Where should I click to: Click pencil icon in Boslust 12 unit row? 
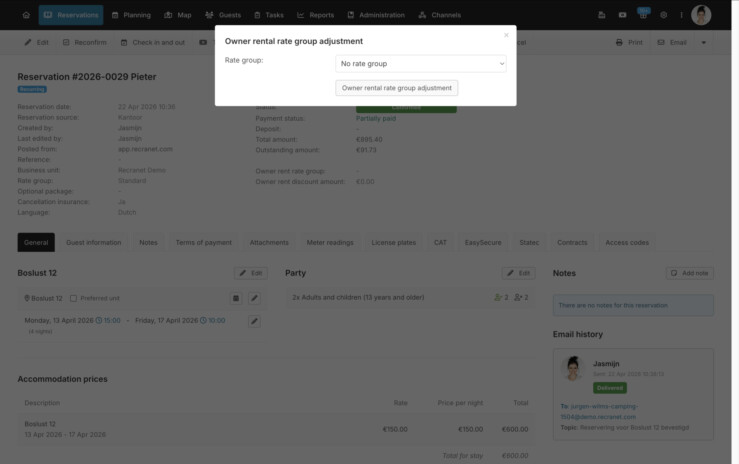coord(255,298)
